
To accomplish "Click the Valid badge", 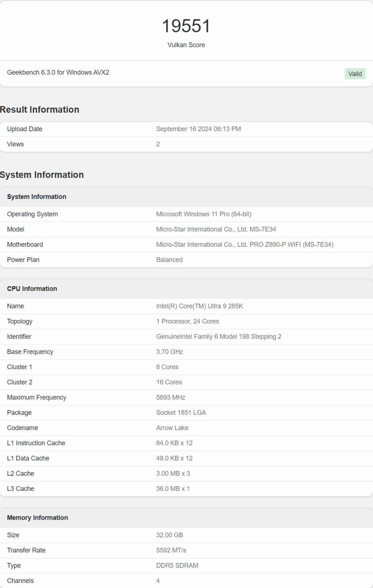I will click(355, 74).
